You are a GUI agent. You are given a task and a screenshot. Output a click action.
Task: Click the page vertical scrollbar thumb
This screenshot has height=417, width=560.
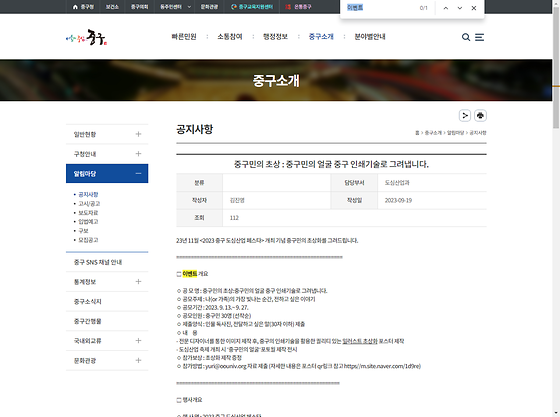point(556,68)
